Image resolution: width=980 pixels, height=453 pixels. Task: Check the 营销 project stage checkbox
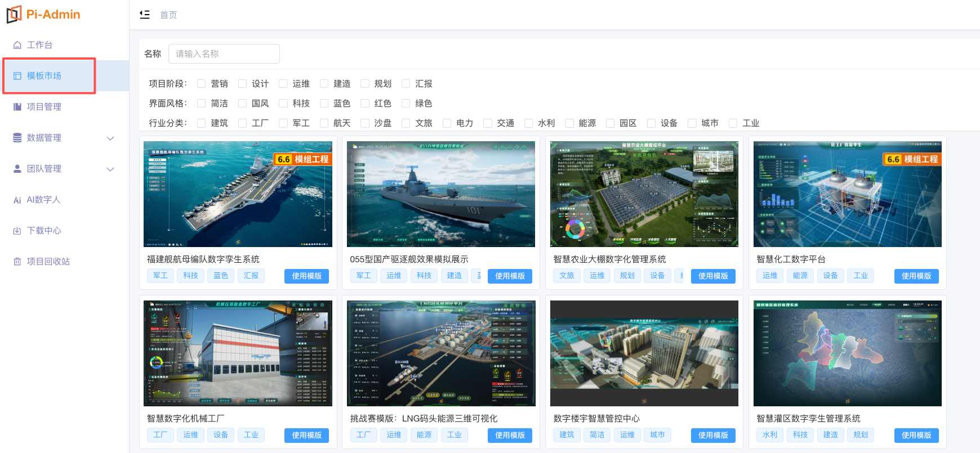201,84
